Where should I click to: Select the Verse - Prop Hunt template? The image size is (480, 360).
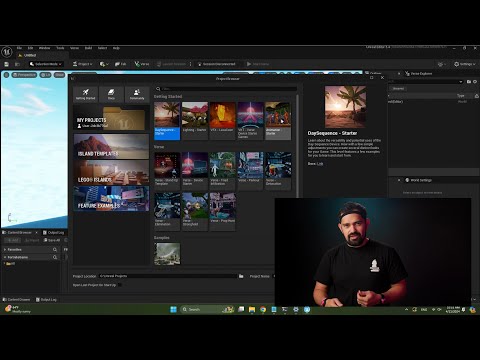click(x=222, y=212)
